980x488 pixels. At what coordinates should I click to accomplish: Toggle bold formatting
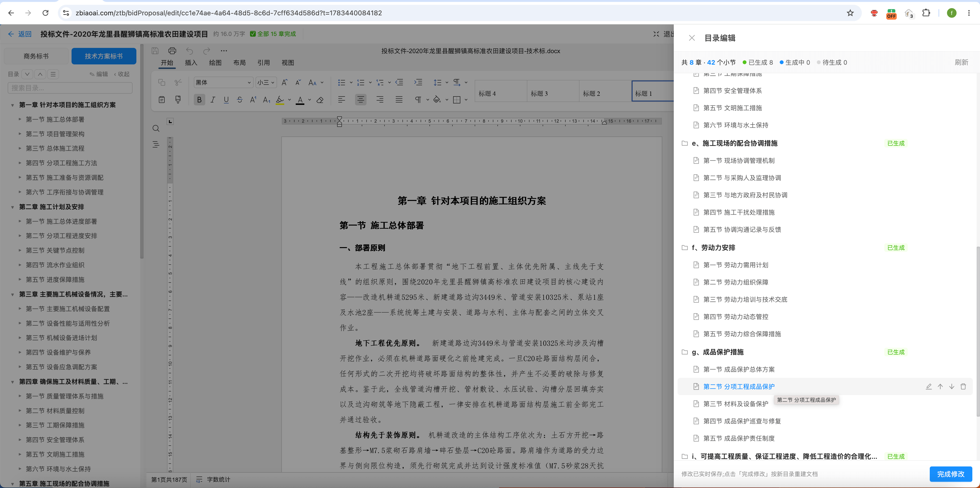tap(199, 100)
